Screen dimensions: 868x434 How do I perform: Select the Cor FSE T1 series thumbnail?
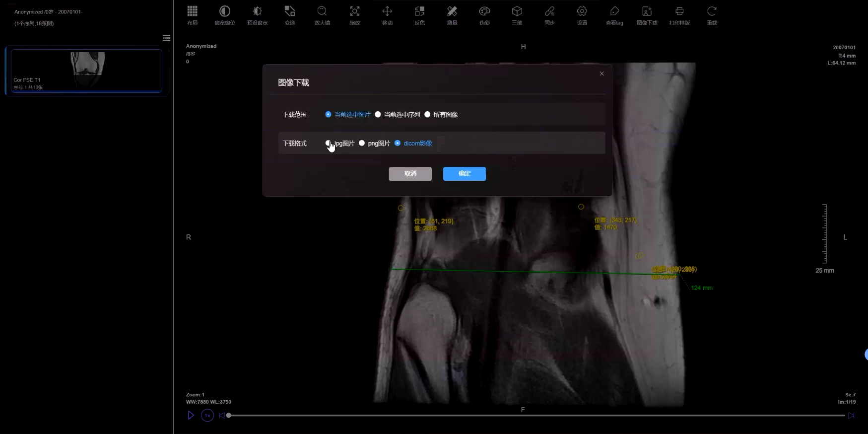[86, 70]
